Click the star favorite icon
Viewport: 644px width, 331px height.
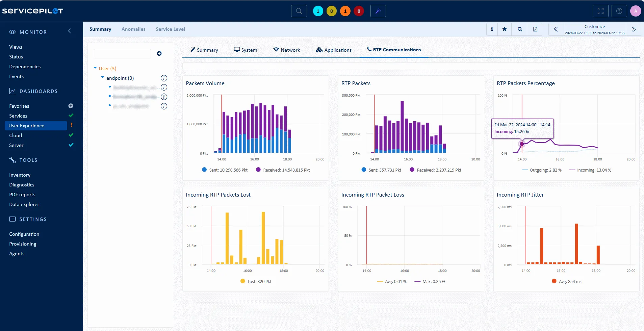(504, 29)
